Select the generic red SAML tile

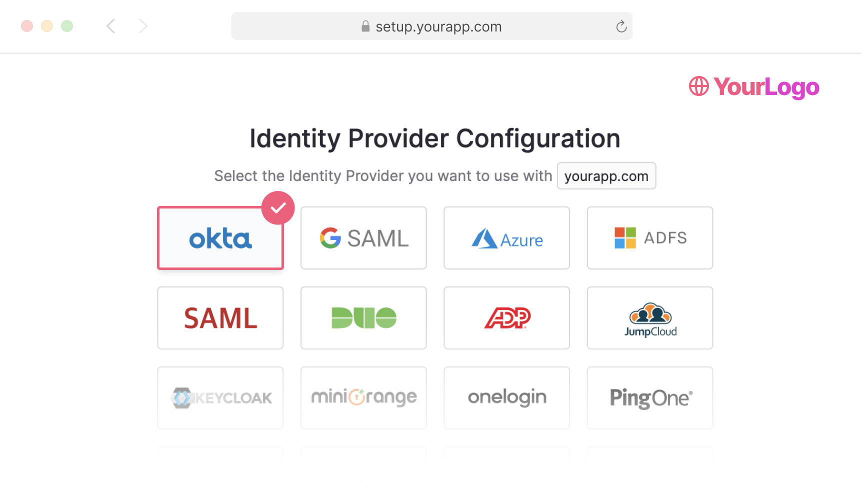[x=220, y=318]
